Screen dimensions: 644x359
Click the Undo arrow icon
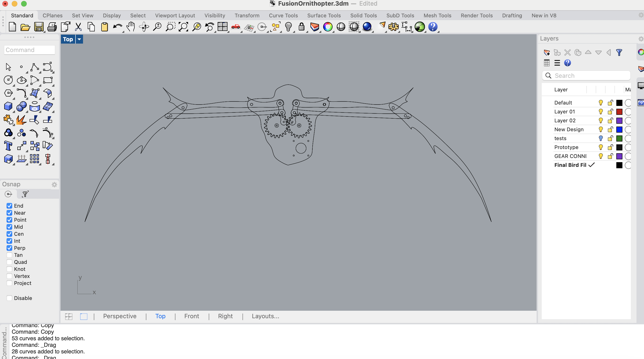tap(117, 27)
